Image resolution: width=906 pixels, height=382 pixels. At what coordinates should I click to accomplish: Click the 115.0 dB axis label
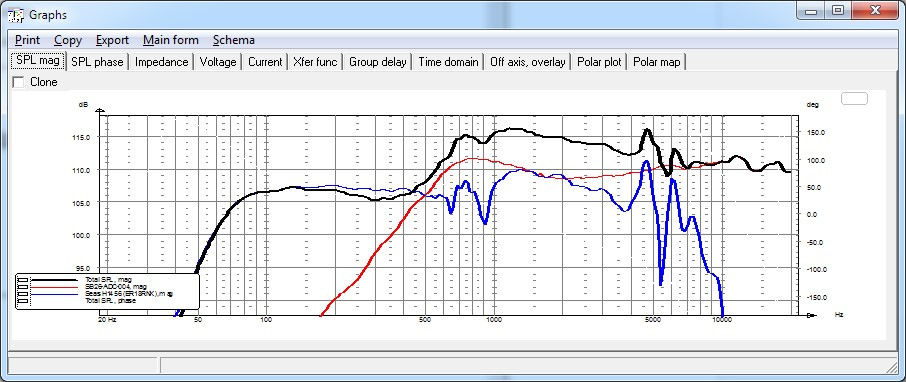click(81, 137)
